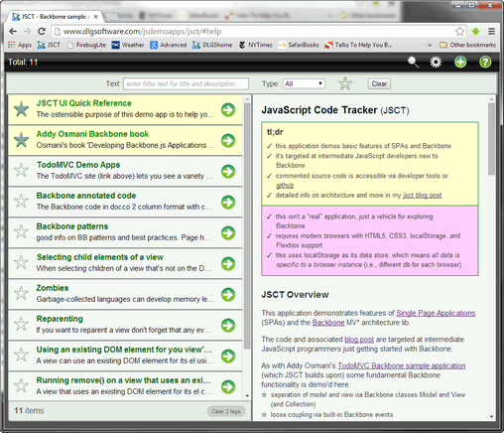The image size is (504, 433).
Task: Unstar Addy Osmani Backbone book item
Action: point(21,140)
